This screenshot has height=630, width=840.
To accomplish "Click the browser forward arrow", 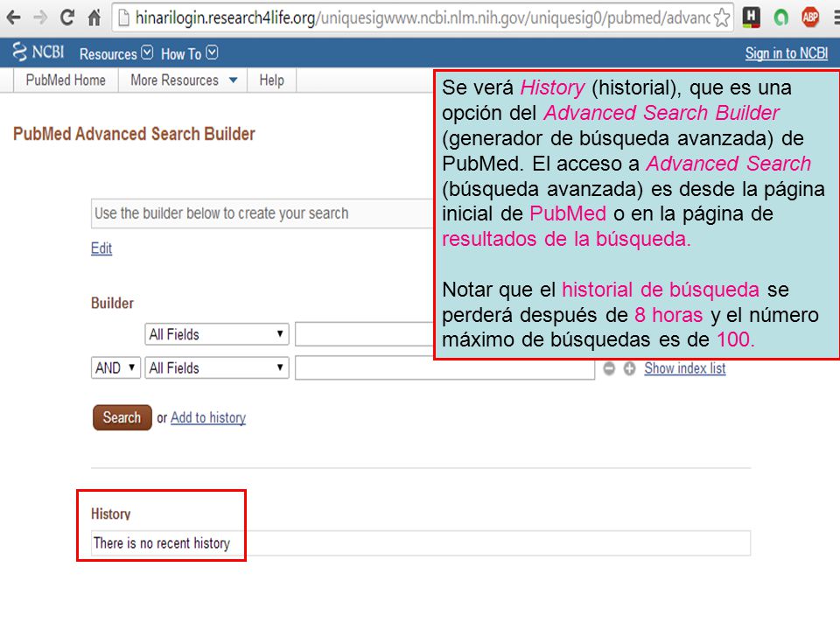I will pyautogui.click(x=40, y=17).
